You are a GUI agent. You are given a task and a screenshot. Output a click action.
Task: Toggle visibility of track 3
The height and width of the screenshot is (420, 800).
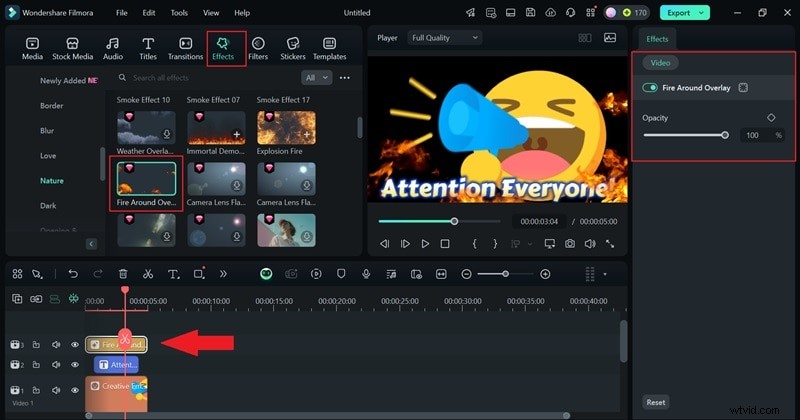75,345
